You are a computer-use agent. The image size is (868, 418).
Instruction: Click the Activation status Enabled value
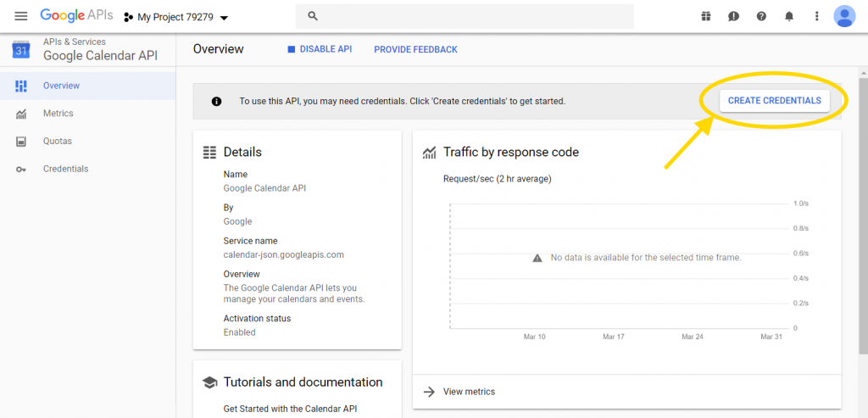point(239,332)
